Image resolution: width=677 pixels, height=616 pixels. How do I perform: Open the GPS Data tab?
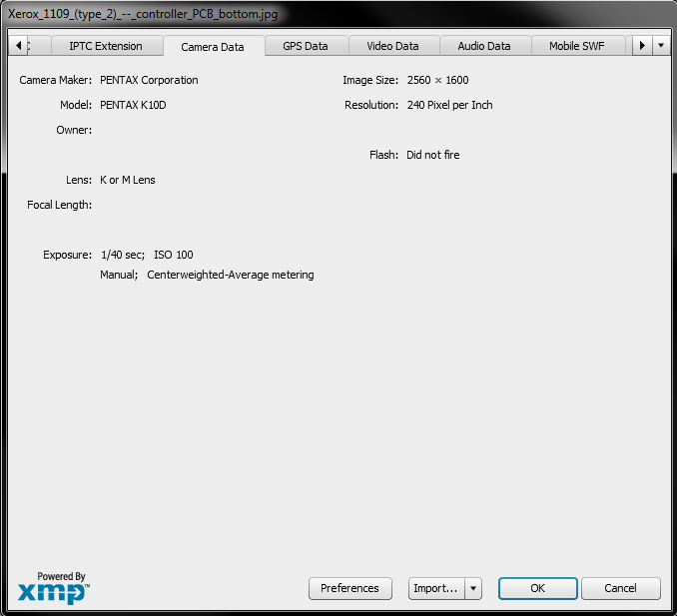point(306,46)
